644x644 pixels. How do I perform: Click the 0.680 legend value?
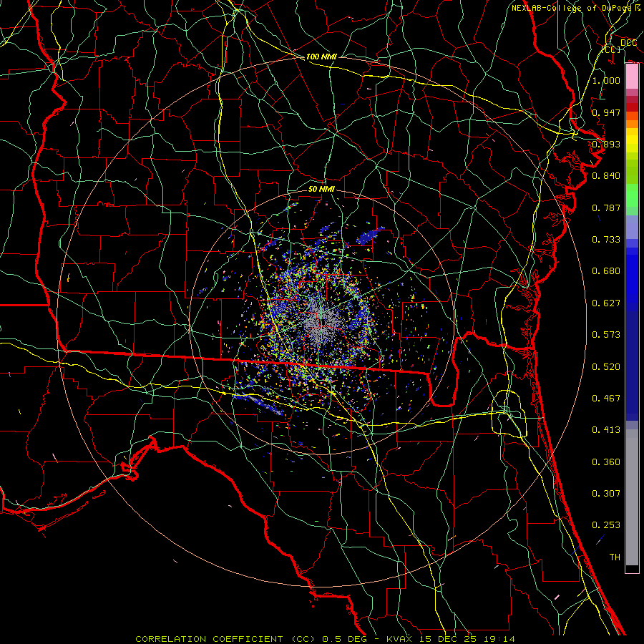pyautogui.click(x=606, y=271)
